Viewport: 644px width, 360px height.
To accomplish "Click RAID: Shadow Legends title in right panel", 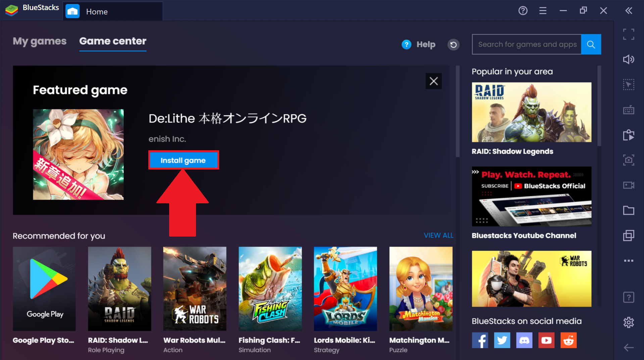I will pos(512,151).
